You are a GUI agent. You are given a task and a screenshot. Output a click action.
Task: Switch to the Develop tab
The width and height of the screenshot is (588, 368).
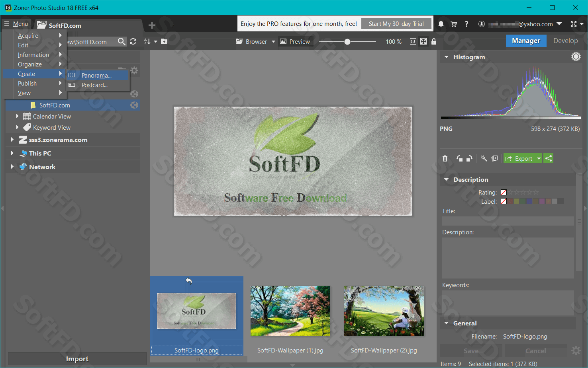[x=565, y=41]
